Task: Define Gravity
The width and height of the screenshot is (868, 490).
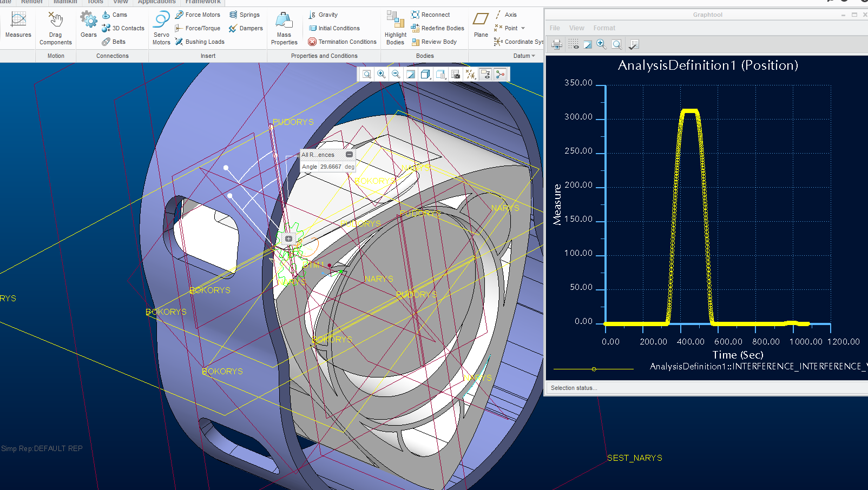Action: pyautogui.click(x=324, y=15)
